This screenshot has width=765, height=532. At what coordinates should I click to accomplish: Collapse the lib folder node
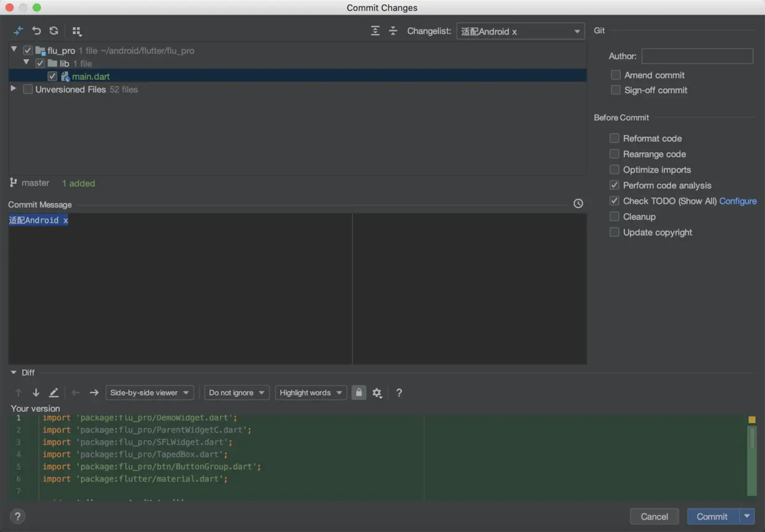(x=27, y=62)
